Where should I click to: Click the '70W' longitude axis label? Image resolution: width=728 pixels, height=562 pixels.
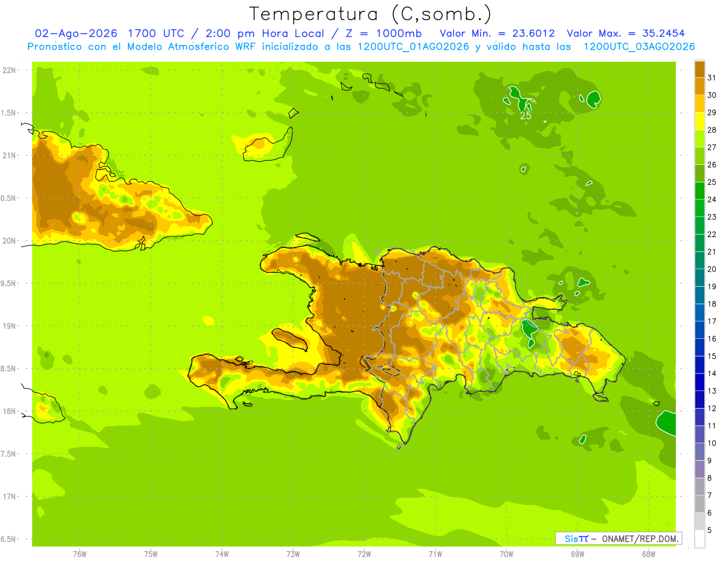(507, 554)
